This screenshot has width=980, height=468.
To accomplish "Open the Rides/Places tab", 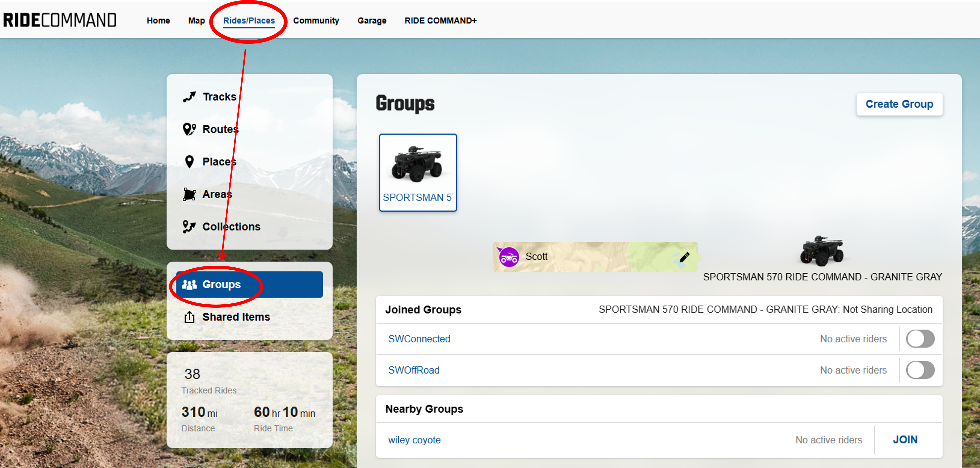I will coord(249,20).
